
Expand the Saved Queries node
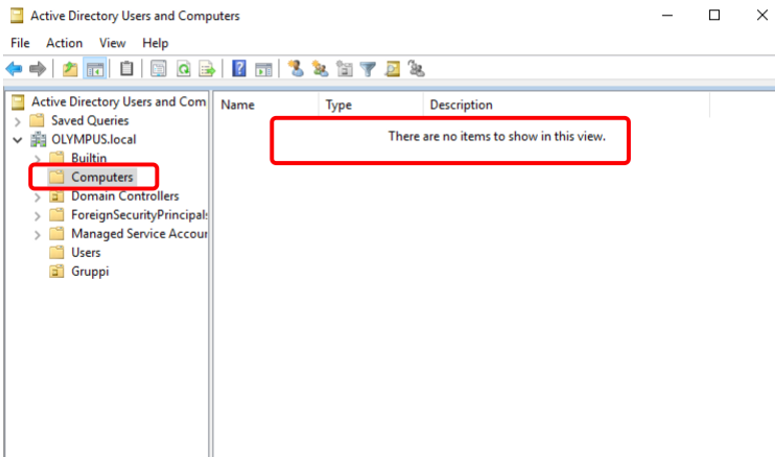[x=17, y=120]
